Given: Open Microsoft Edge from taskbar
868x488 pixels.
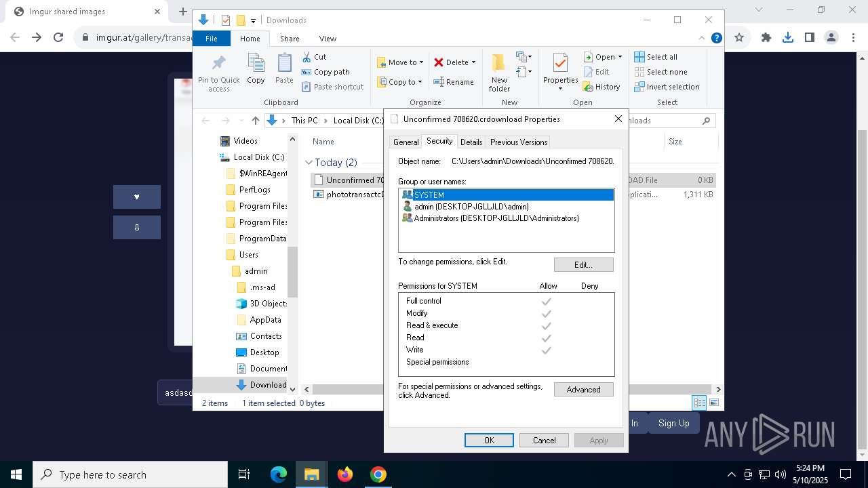Looking at the screenshot, I should tap(279, 474).
